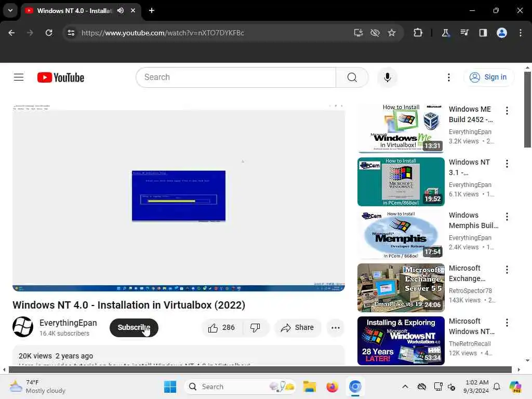Viewport: 532px width, 399px height.
Task: Open media controls icon in toolbar
Action: point(464,33)
